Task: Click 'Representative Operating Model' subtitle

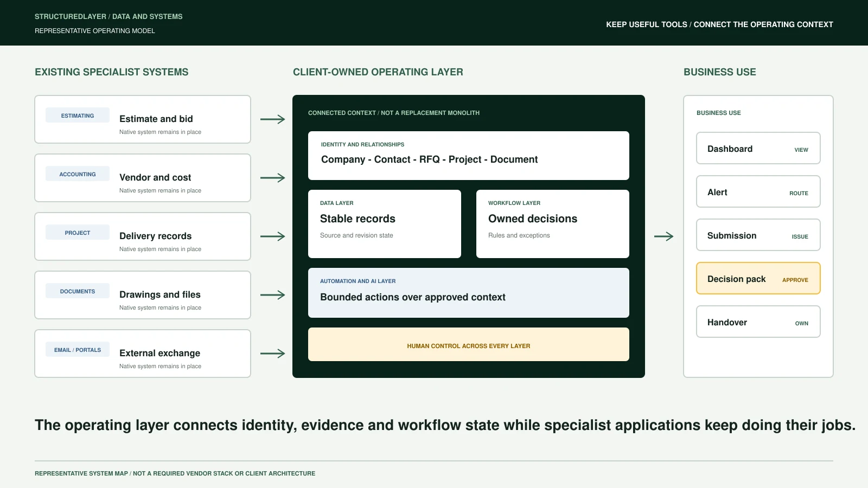Action: (x=95, y=31)
